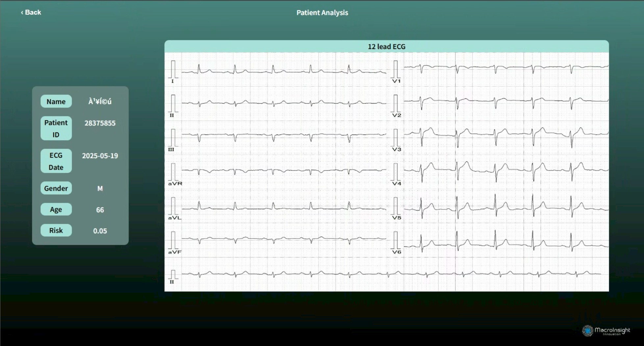Screen dimensions: 644x346
Task: Click the V1 lead label
Action: pos(396,81)
